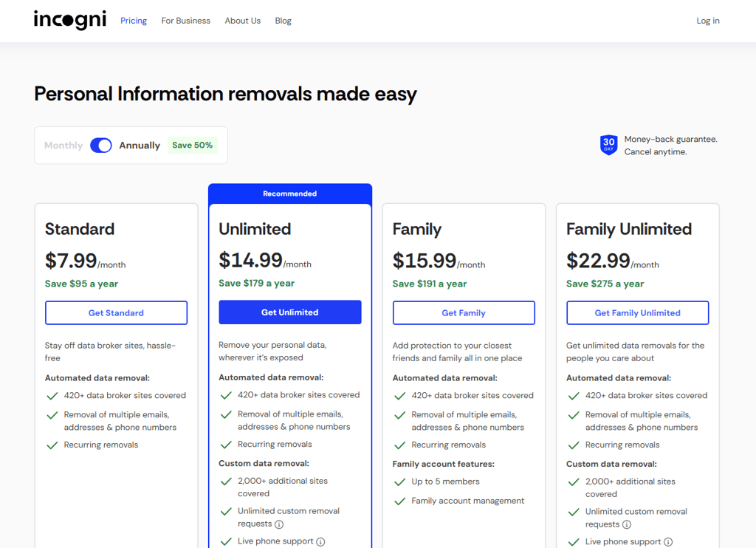This screenshot has height=548, width=756.
Task: Select the Annually billing label
Action: [x=140, y=145]
